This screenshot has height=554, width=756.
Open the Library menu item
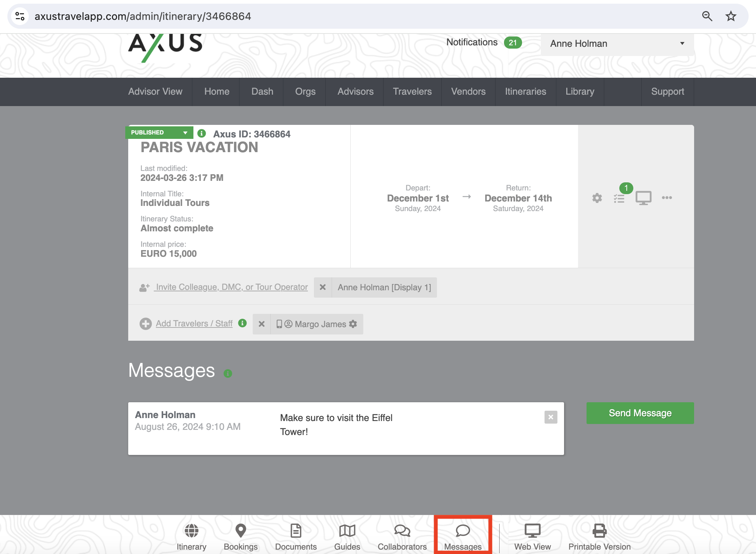point(580,92)
